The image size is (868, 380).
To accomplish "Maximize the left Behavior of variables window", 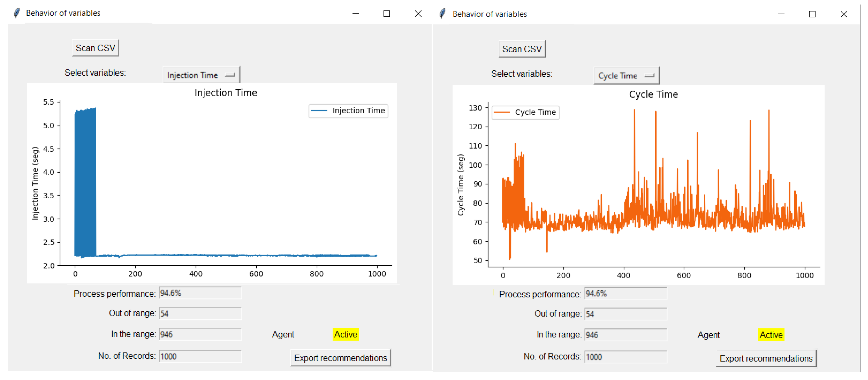I will point(387,14).
